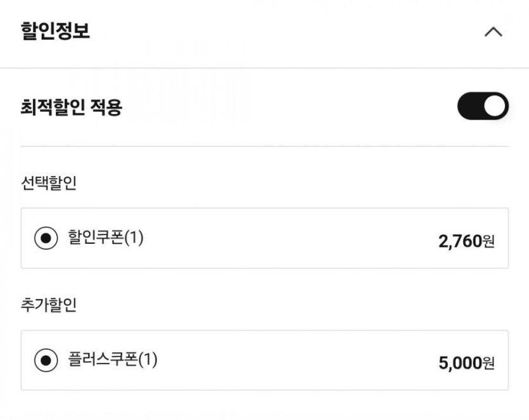529x420 pixels.
Task: Click the 5,000원 discount amount
Action: pos(466,363)
